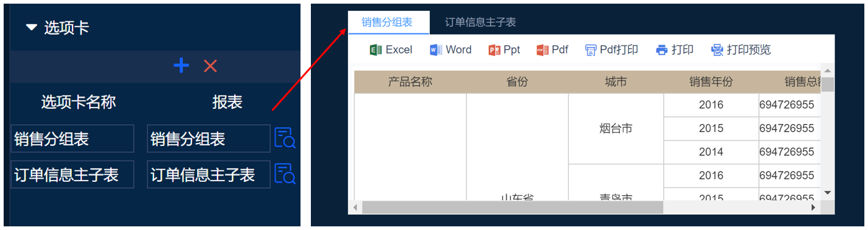This screenshot has width=868, height=230.
Task: Export report to Ppt
Action: [x=504, y=50]
